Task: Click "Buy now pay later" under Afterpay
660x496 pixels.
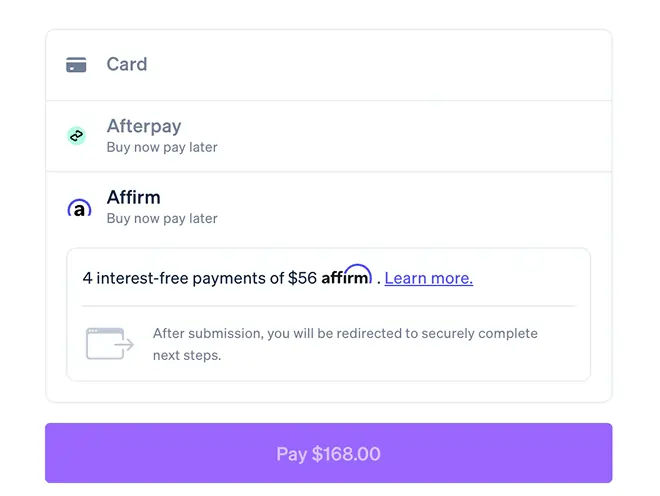Action: click(162, 147)
